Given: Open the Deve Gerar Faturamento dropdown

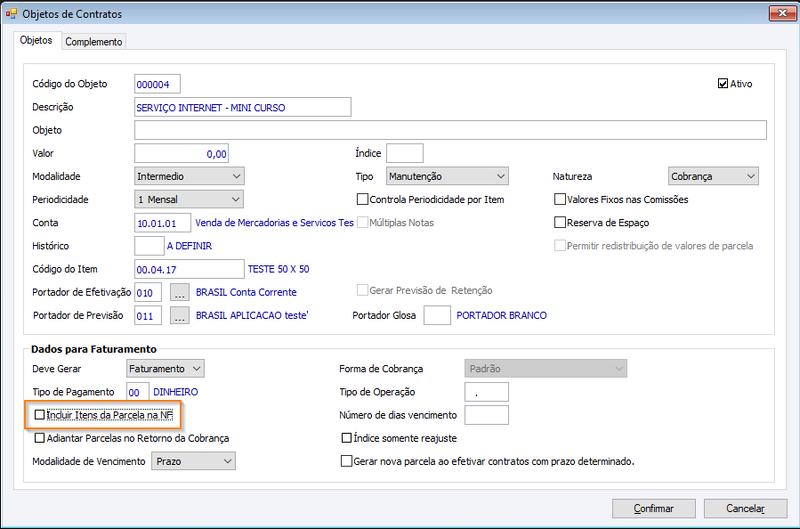Looking at the screenshot, I should 165,368.
